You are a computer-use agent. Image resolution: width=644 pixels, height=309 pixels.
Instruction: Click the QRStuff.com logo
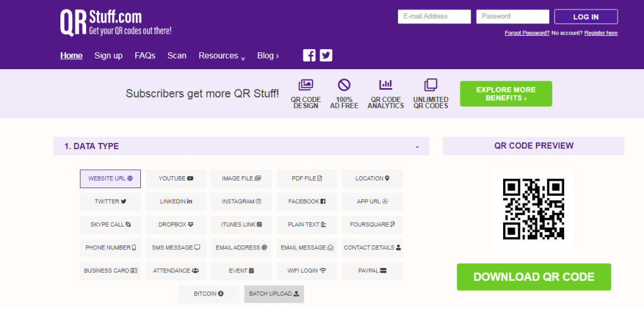[x=116, y=23]
